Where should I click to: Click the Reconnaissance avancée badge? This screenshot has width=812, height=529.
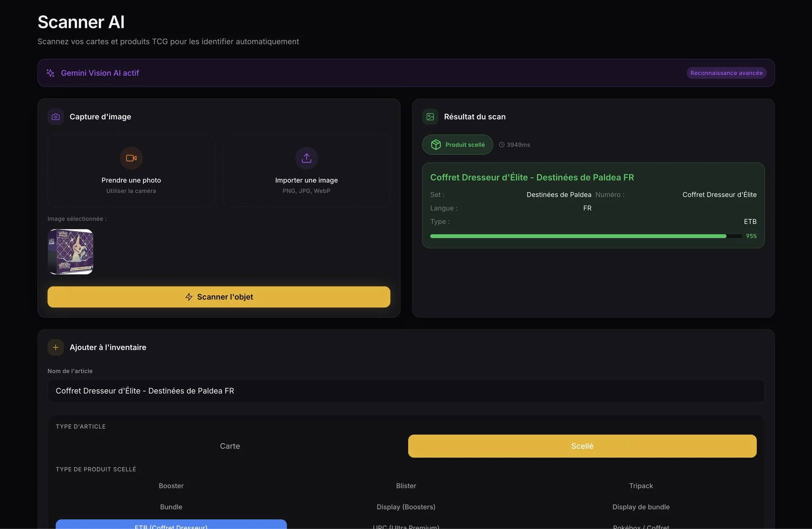(x=726, y=73)
